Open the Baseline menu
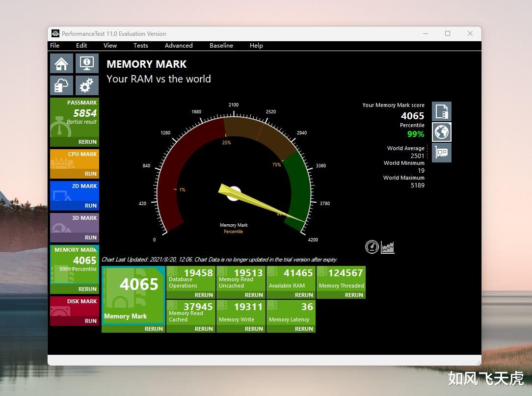 click(221, 46)
